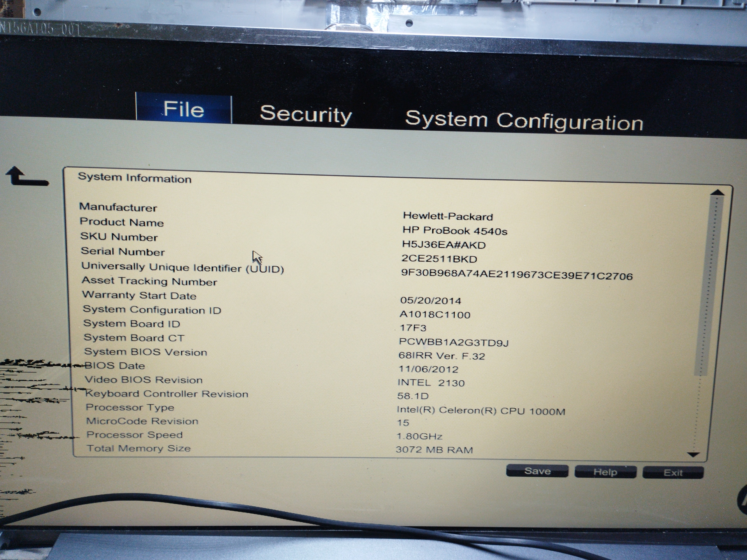Click the microcode value 15

[x=403, y=423]
